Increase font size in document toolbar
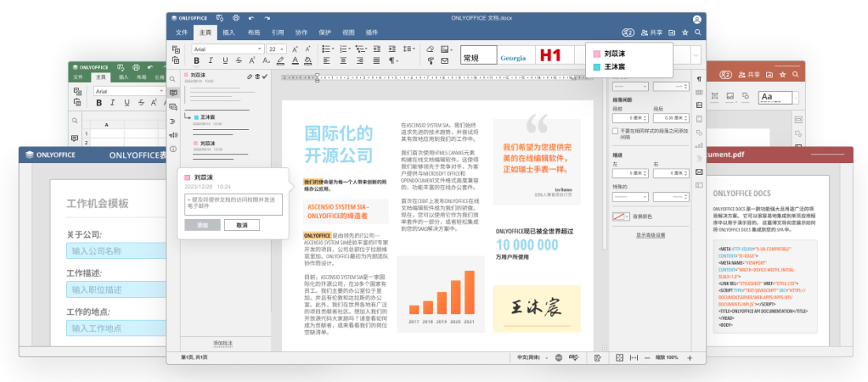868x382 pixels. click(x=295, y=49)
